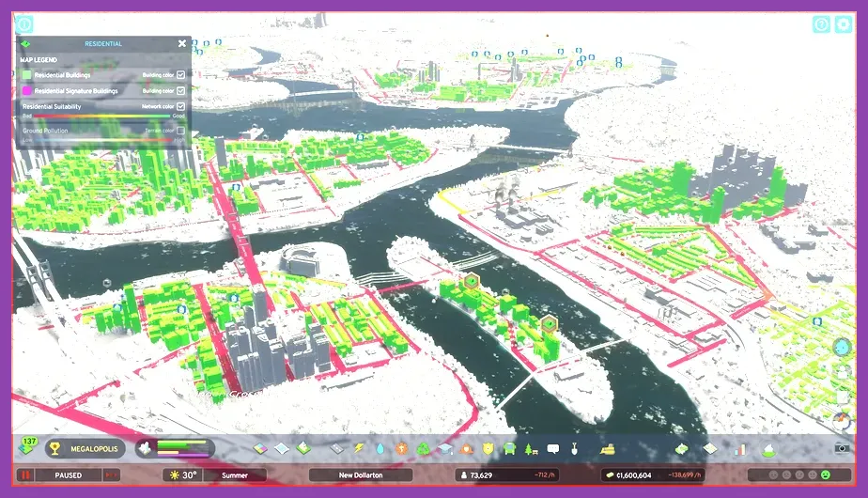
Task: Click the simulation speed arrows button
Action: 111,475
